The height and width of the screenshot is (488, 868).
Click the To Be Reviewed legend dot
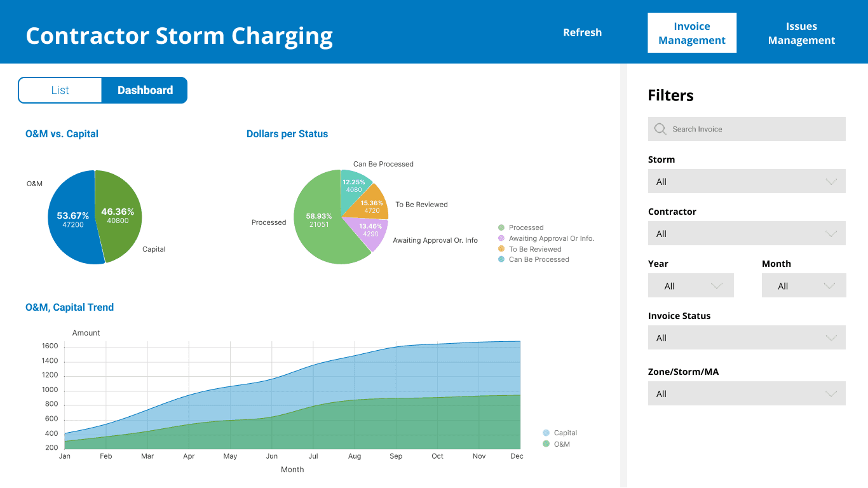coord(501,249)
